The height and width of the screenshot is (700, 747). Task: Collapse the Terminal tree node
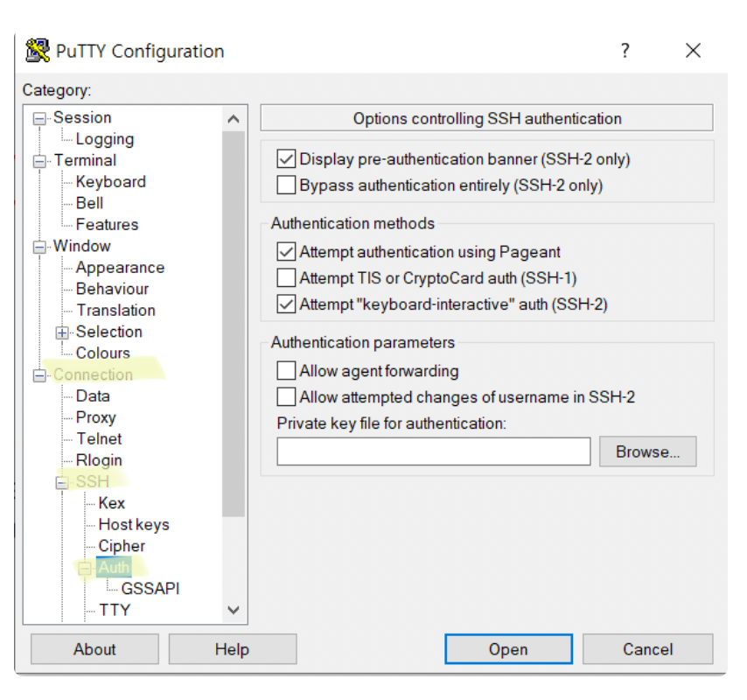click(x=39, y=161)
